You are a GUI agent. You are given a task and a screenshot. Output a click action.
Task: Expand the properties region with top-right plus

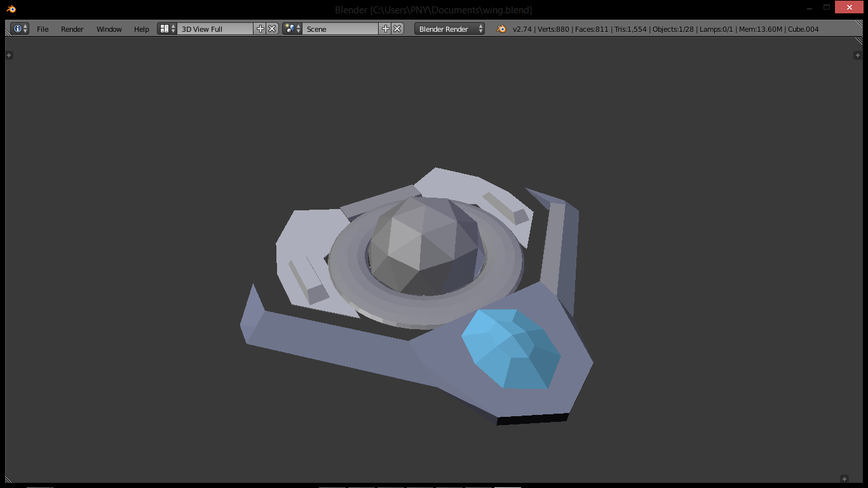(x=857, y=55)
